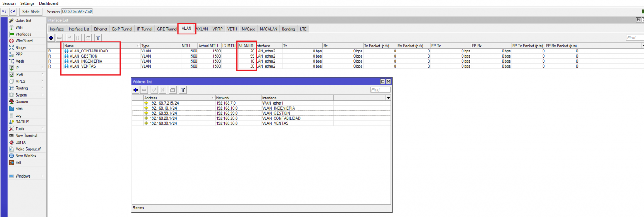
Task: Sort by Address column header in Address List
Action: coord(179,98)
